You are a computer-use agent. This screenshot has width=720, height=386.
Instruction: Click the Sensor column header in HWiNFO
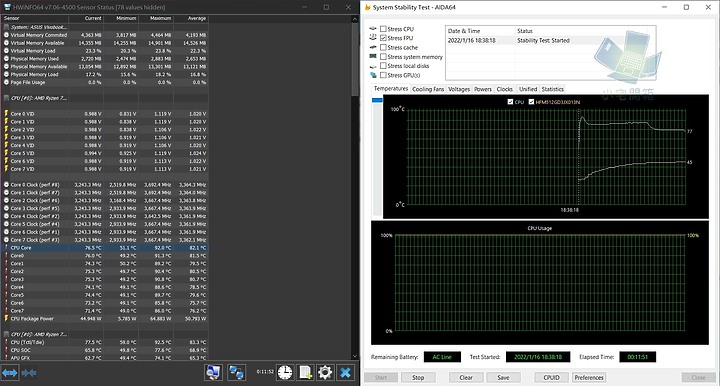(x=35, y=18)
